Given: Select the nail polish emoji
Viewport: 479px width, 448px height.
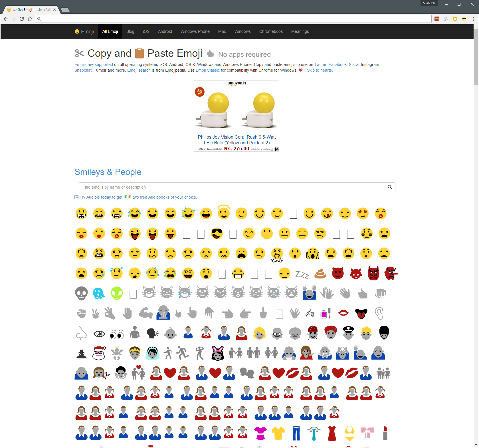Looking at the screenshot, I should pos(325,314).
